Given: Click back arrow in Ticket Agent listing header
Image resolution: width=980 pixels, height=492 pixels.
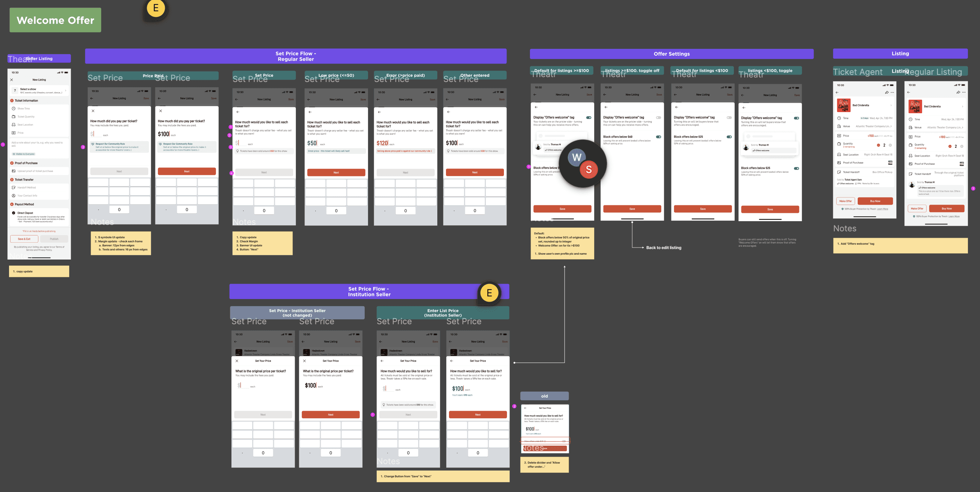Looking at the screenshot, I should [837, 93].
